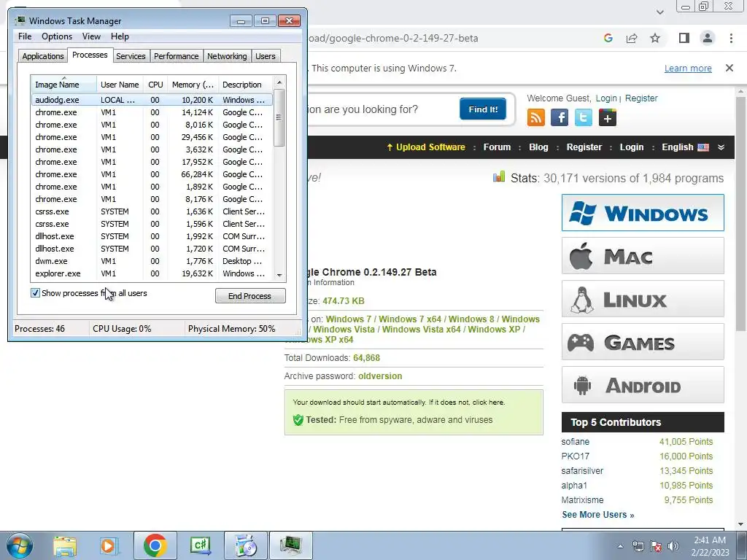Open Task Manager Options menu

(57, 36)
